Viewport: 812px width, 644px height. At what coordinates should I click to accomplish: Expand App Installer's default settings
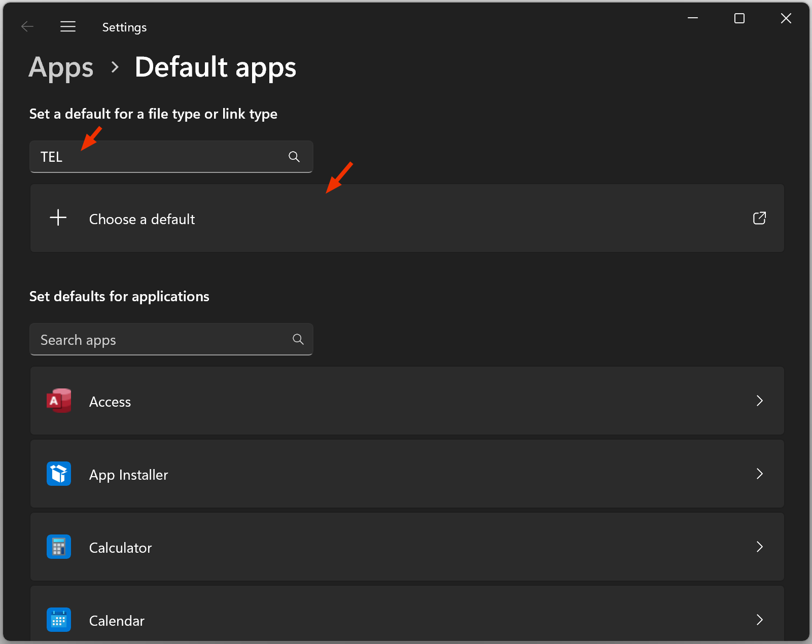tap(759, 474)
